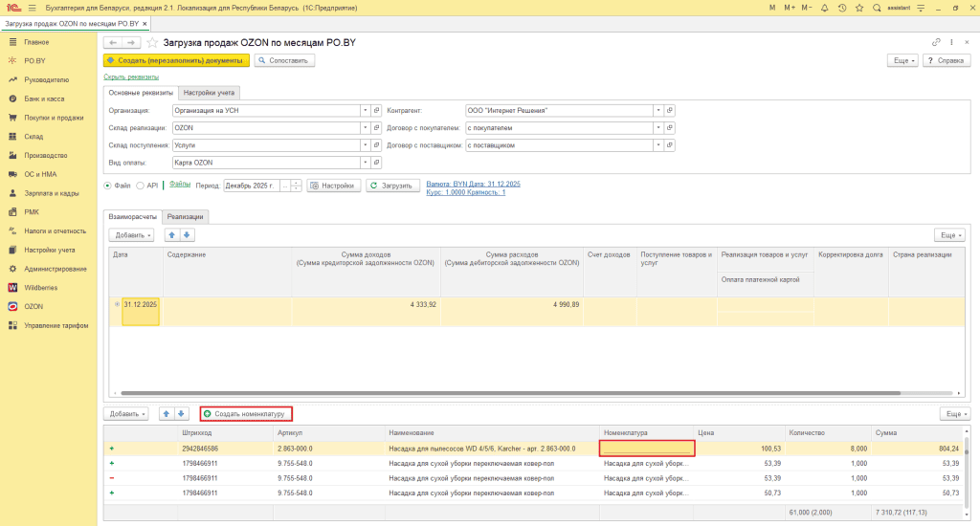Open global search magnifier
This screenshot has width=980, height=526.
point(877,8)
